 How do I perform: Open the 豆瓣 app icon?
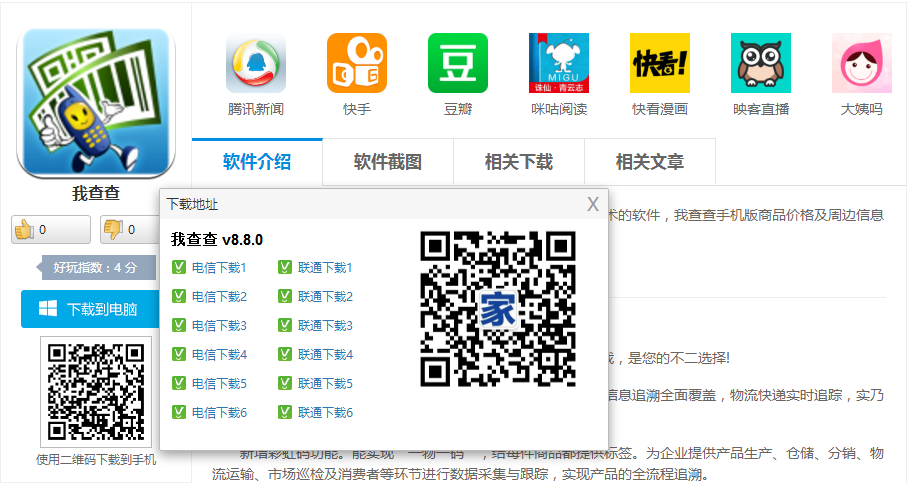pyautogui.click(x=458, y=63)
